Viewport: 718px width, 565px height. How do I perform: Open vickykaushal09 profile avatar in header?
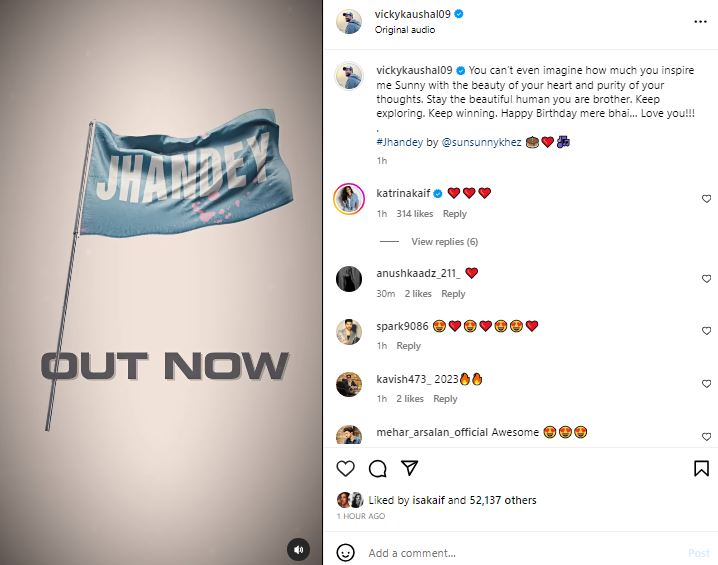(x=348, y=21)
